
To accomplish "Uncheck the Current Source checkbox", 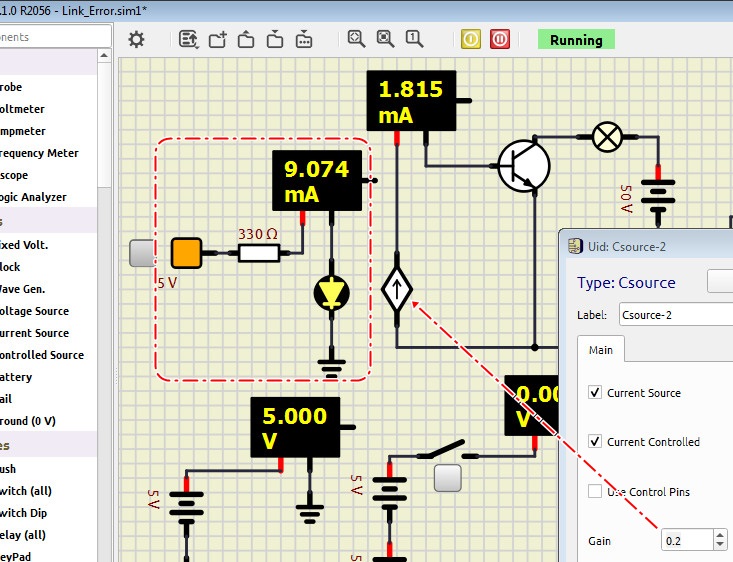I will click(596, 393).
